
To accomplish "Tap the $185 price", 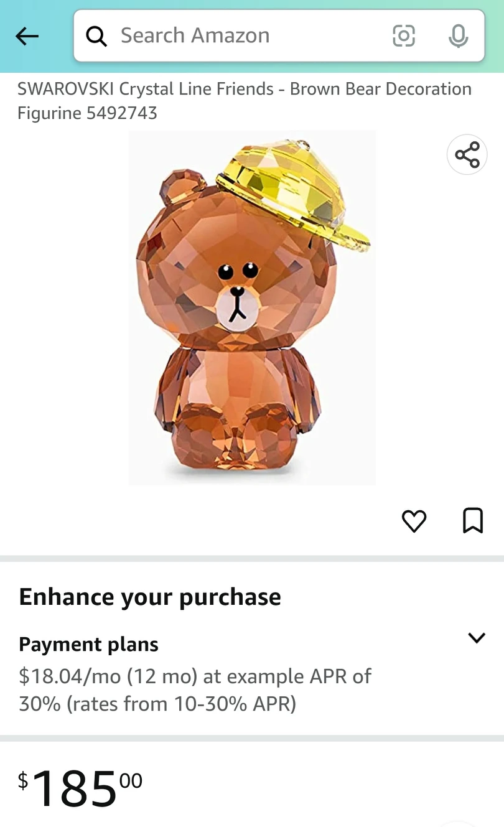I will point(80,788).
